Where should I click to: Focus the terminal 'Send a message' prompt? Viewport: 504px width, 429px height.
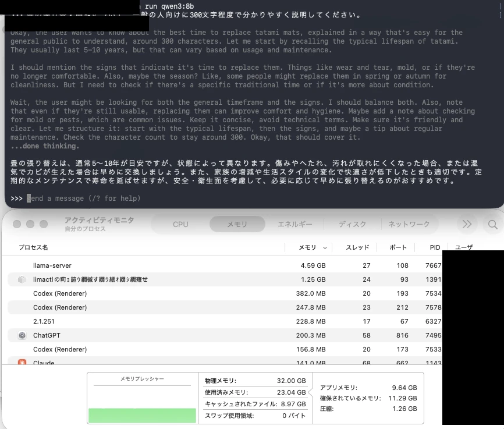(84, 198)
